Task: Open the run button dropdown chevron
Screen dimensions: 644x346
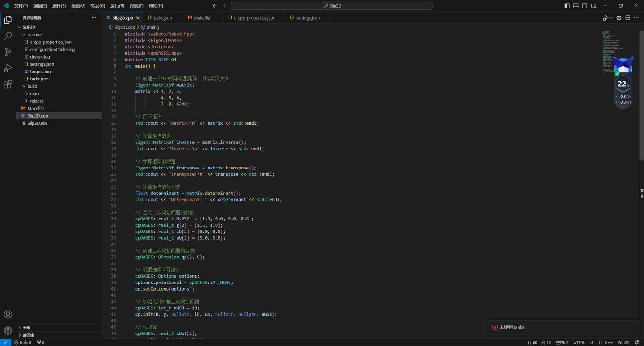Action: [610, 17]
